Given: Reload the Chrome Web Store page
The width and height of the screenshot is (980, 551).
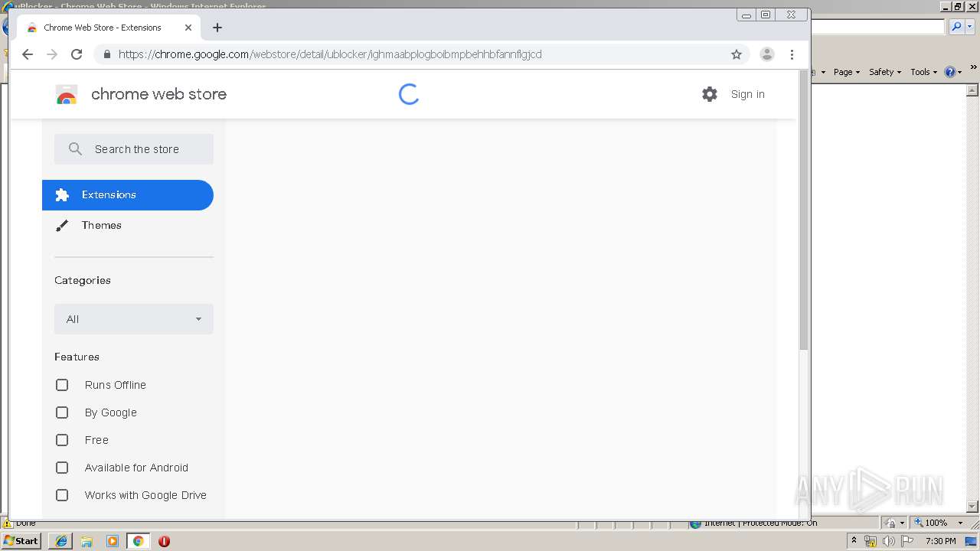Looking at the screenshot, I should 77,54.
